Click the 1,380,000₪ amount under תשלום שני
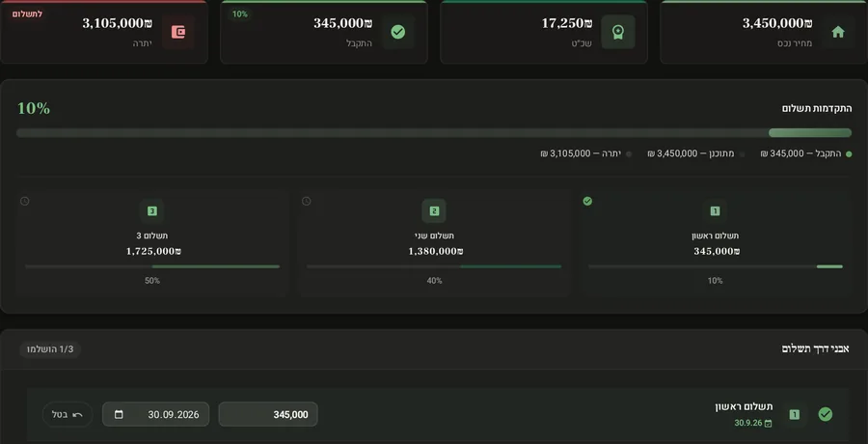The height and width of the screenshot is (444, 868). click(x=436, y=251)
